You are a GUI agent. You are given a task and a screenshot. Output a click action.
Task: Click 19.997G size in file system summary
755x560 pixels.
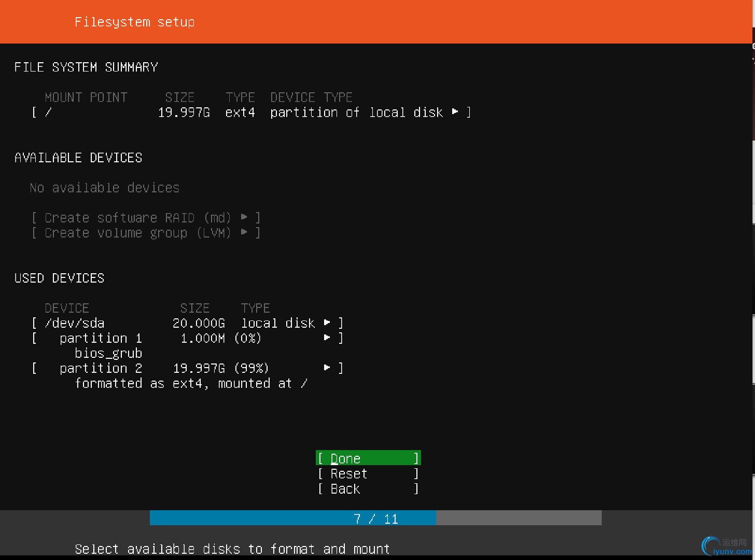184,113
